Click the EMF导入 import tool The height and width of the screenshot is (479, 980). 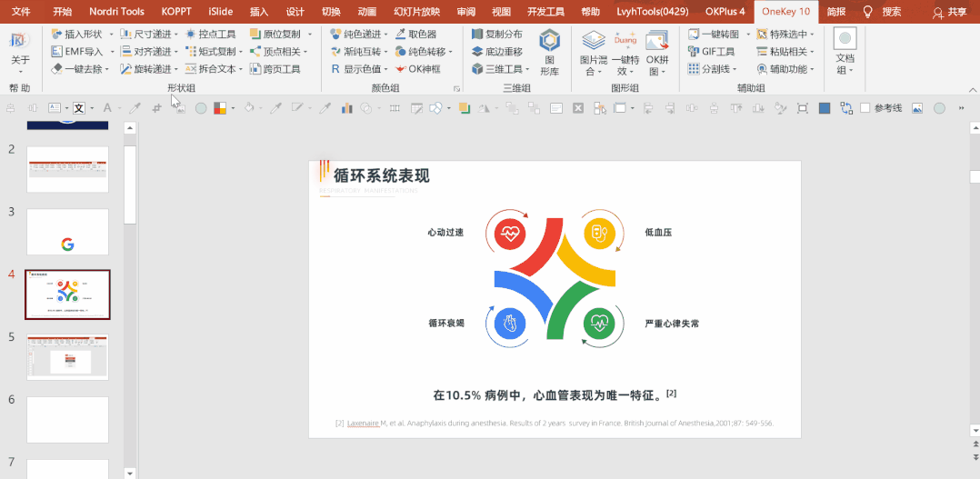tap(77, 52)
